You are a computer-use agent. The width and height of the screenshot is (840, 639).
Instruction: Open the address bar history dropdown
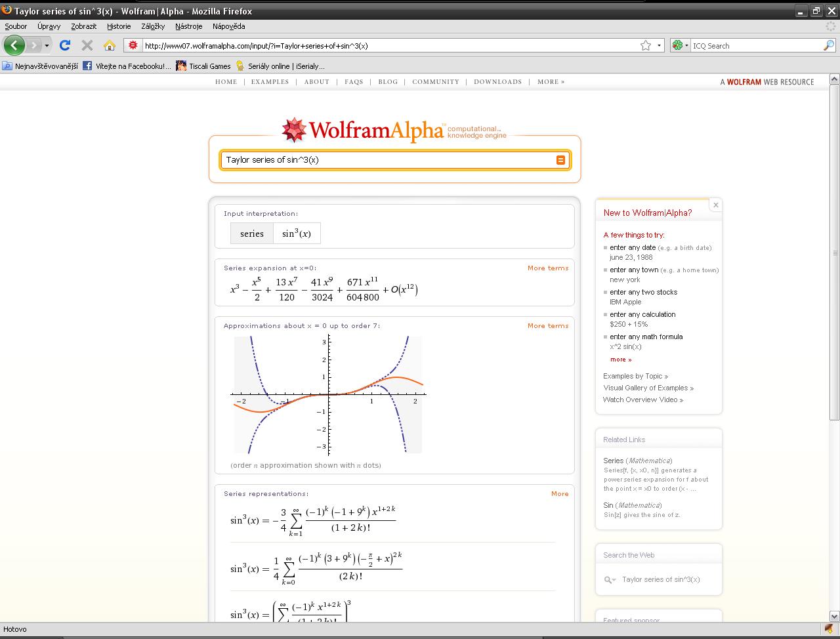pyautogui.click(x=659, y=46)
